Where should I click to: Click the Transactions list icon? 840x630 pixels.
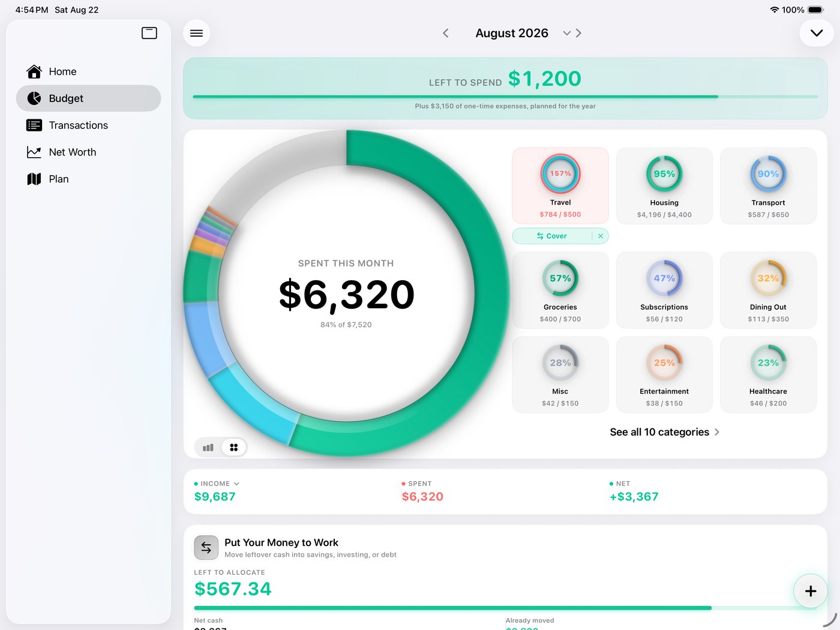[34, 125]
